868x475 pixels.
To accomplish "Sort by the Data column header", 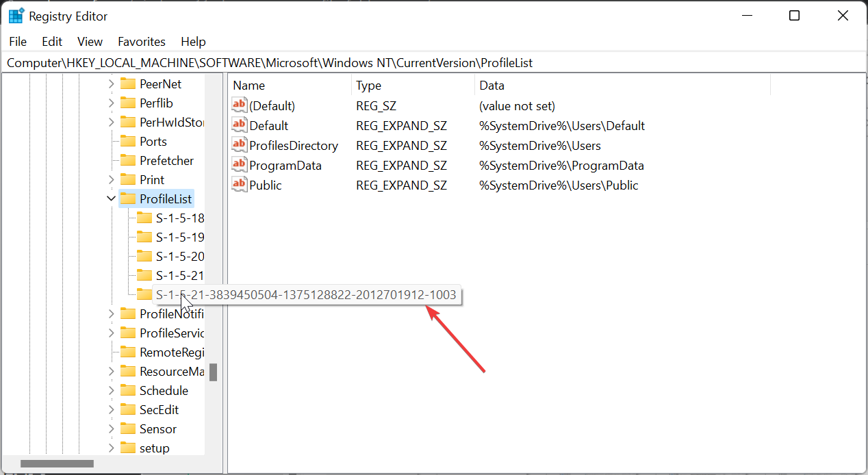I will point(622,86).
